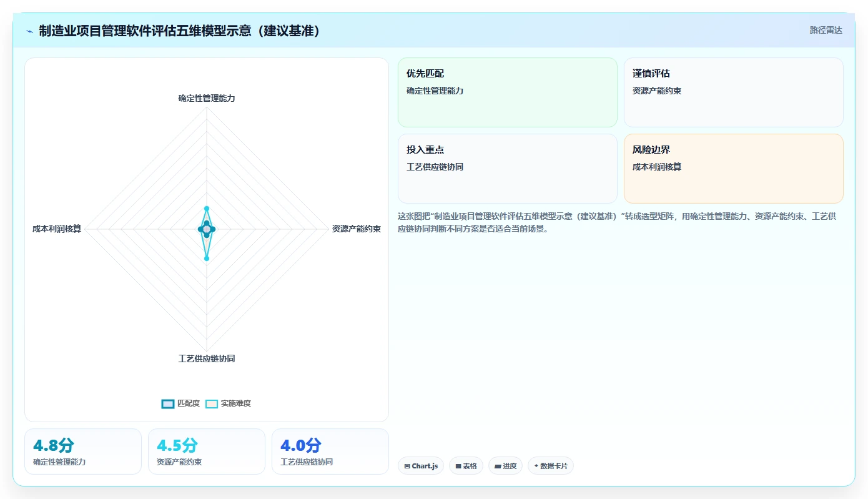This screenshot has width=868, height=499.
Task: Click 成本利润核算 text in 风险边界 card
Action: [x=657, y=167]
